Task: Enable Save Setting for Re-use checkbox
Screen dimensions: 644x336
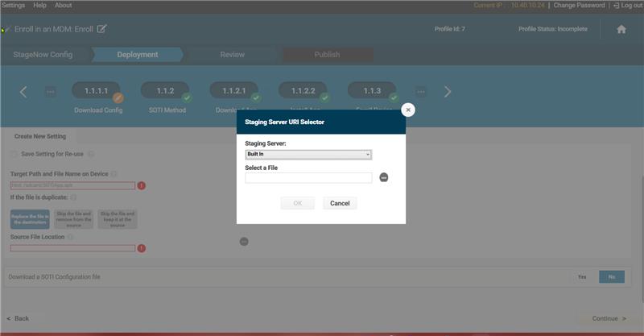Action: (14, 154)
